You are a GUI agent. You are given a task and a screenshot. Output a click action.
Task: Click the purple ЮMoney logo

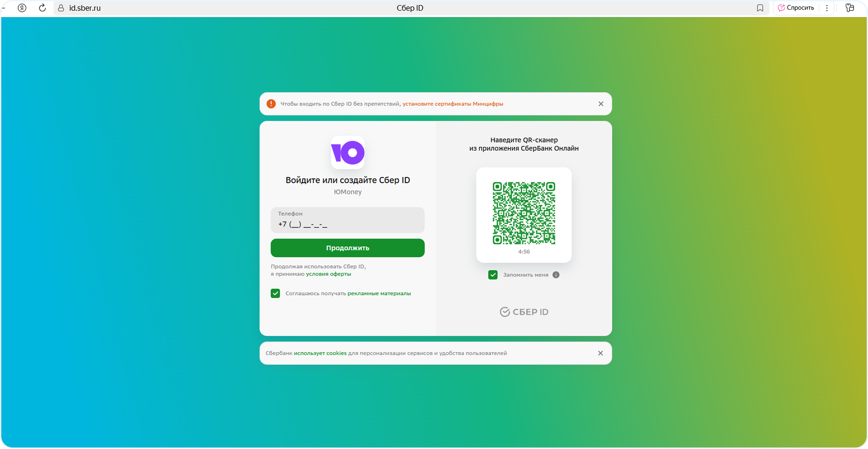pos(347,153)
